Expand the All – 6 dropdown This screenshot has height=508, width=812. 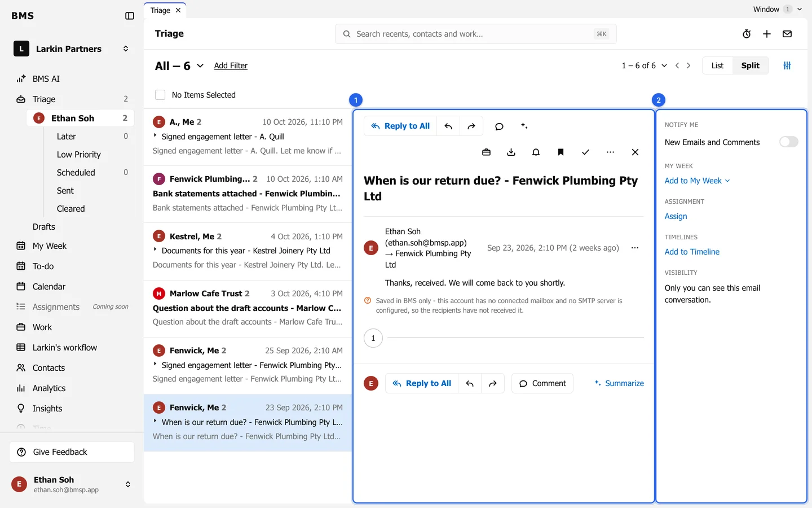179,66
